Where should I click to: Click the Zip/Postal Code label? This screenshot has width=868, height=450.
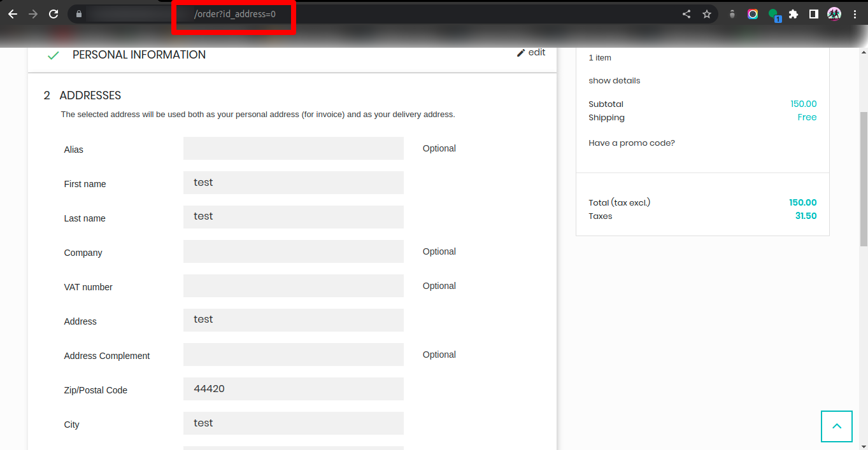tap(96, 390)
